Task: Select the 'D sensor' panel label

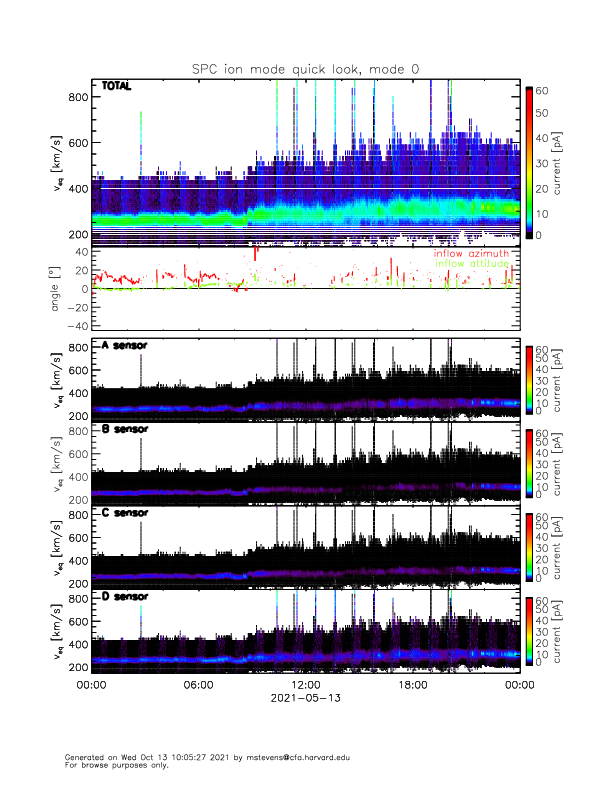Action: pos(124,597)
